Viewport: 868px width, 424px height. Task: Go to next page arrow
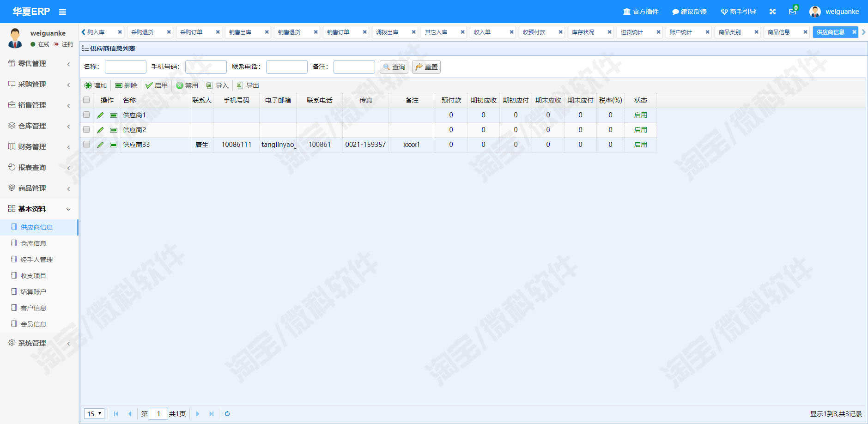click(x=197, y=413)
